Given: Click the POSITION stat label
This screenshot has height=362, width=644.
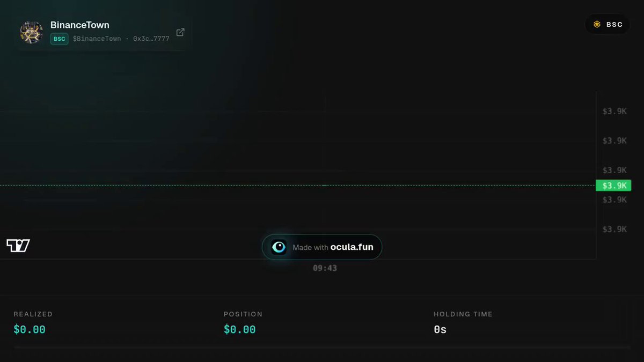Looking at the screenshot, I should [243, 314].
